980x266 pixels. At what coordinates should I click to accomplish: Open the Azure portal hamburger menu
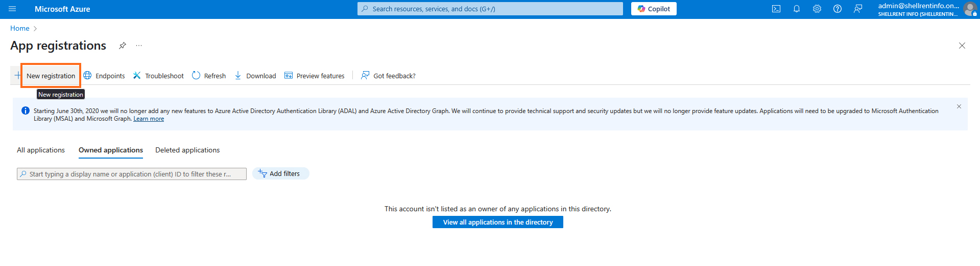(12, 9)
